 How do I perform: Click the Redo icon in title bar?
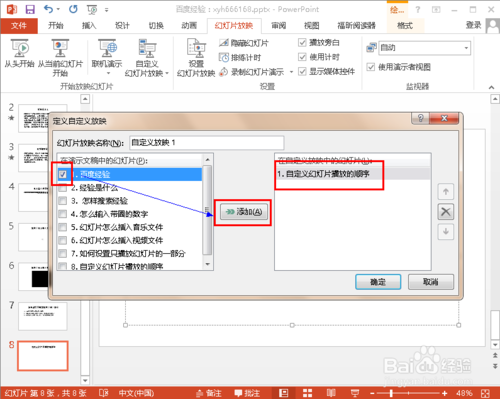(73, 9)
